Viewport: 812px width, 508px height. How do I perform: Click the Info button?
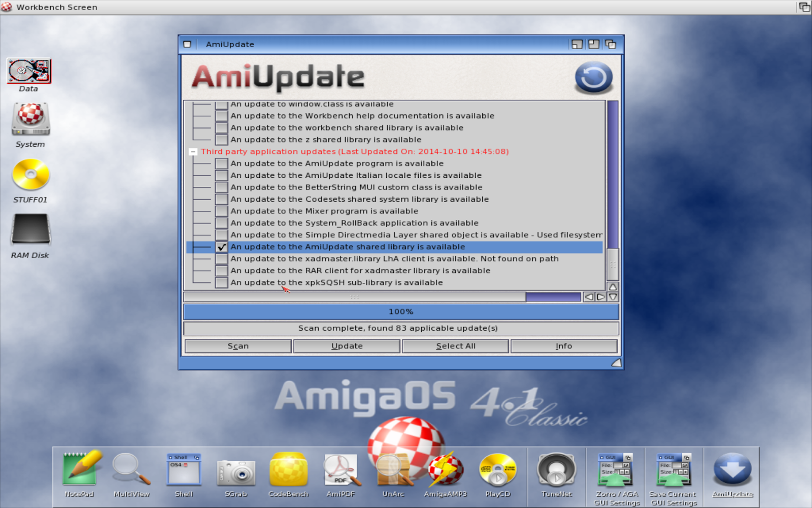(x=564, y=346)
